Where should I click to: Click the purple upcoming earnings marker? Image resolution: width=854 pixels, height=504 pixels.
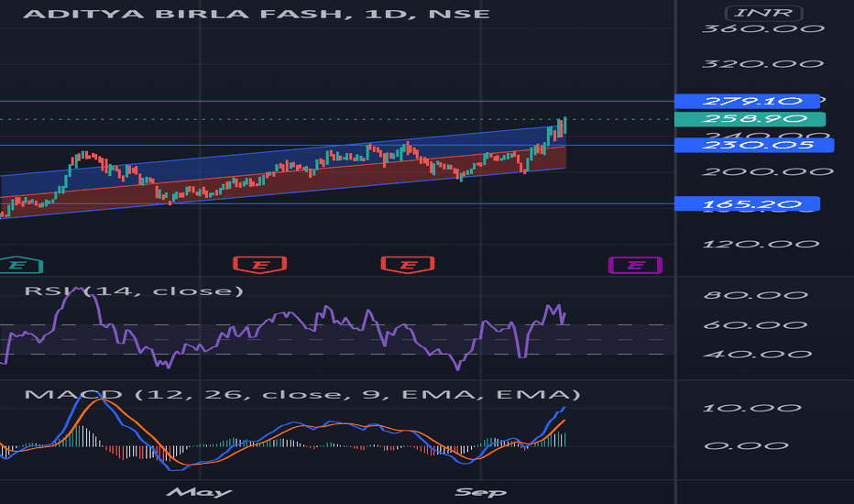635,266
